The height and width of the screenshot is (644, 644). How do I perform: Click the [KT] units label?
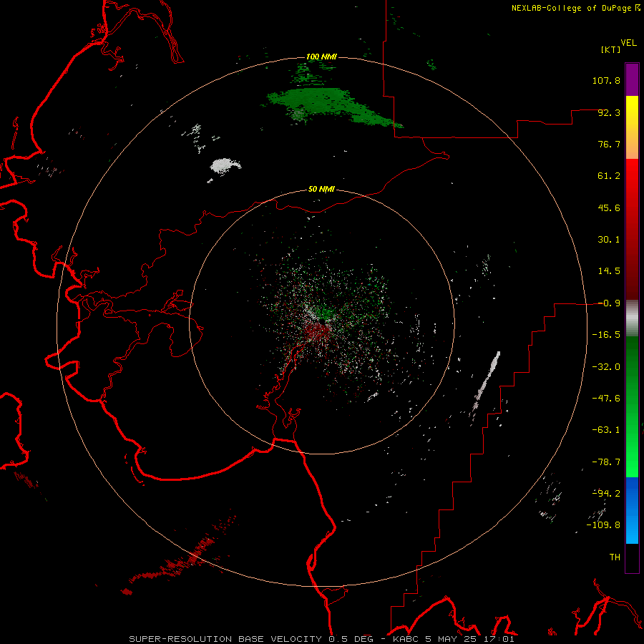pyautogui.click(x=610, y=49)
